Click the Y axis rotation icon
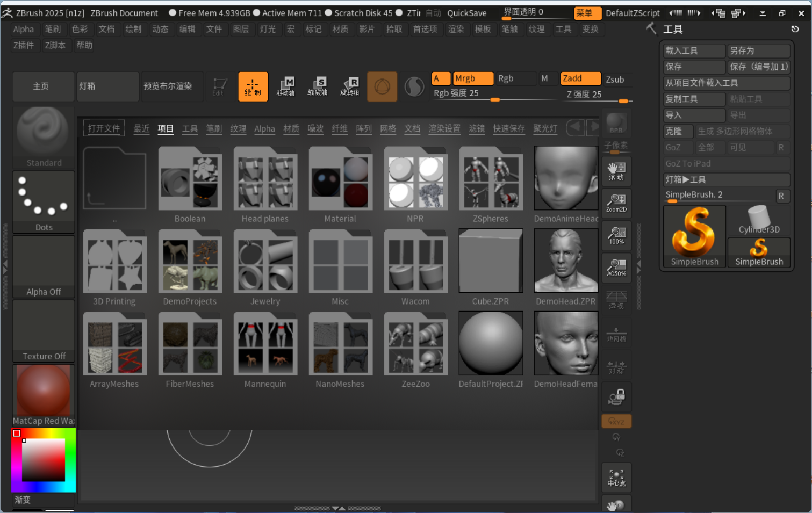 (616, 437)
